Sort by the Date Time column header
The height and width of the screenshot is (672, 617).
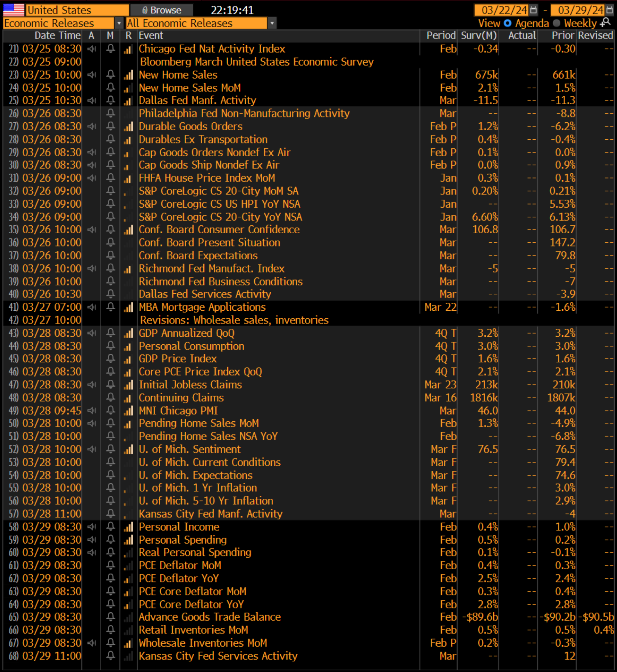pos(57,35)
